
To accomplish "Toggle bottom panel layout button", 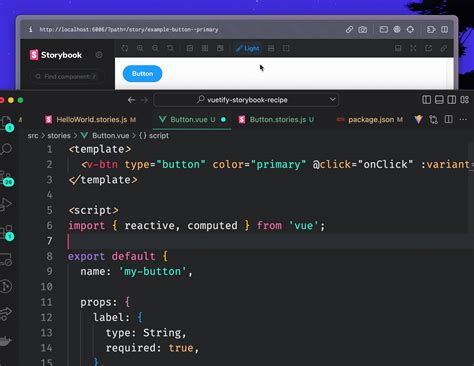I will pyautogui.click(x=439, y=100).
